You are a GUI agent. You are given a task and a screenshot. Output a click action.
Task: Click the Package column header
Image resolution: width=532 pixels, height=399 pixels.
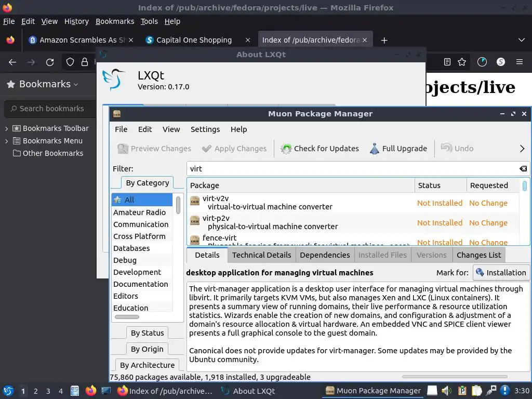click(301, 185)
